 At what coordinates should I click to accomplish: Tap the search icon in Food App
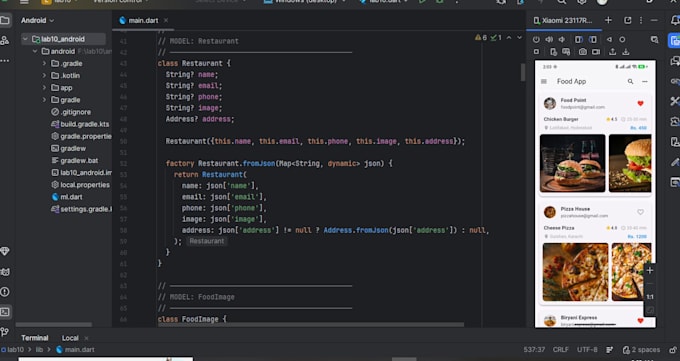point(630,81)
